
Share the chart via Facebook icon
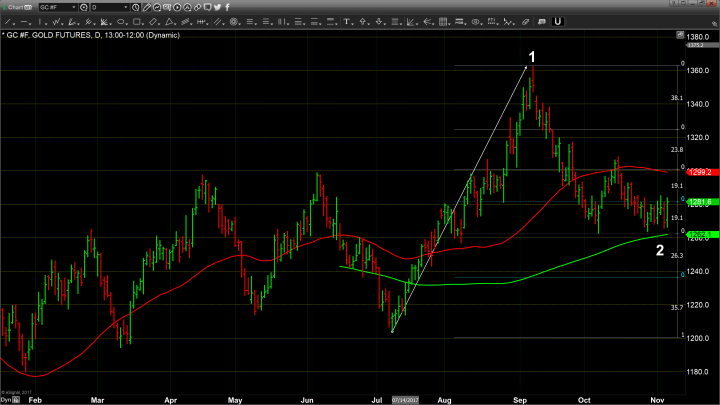pyautogui.click(x=227, y=7)
